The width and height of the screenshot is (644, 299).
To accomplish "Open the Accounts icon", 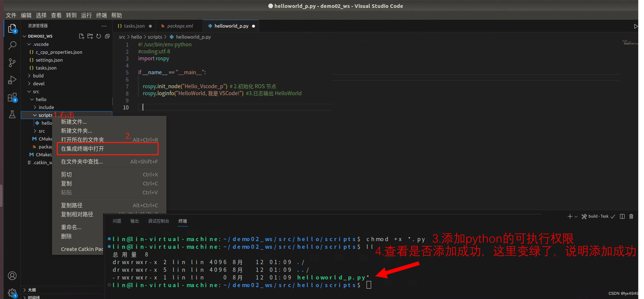I will point(12,276).
